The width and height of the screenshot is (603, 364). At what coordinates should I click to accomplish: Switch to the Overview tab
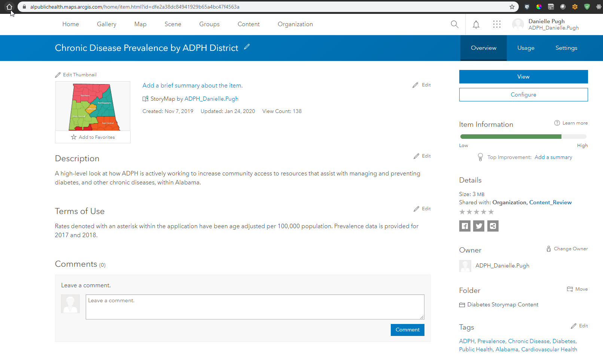(484, 48)
